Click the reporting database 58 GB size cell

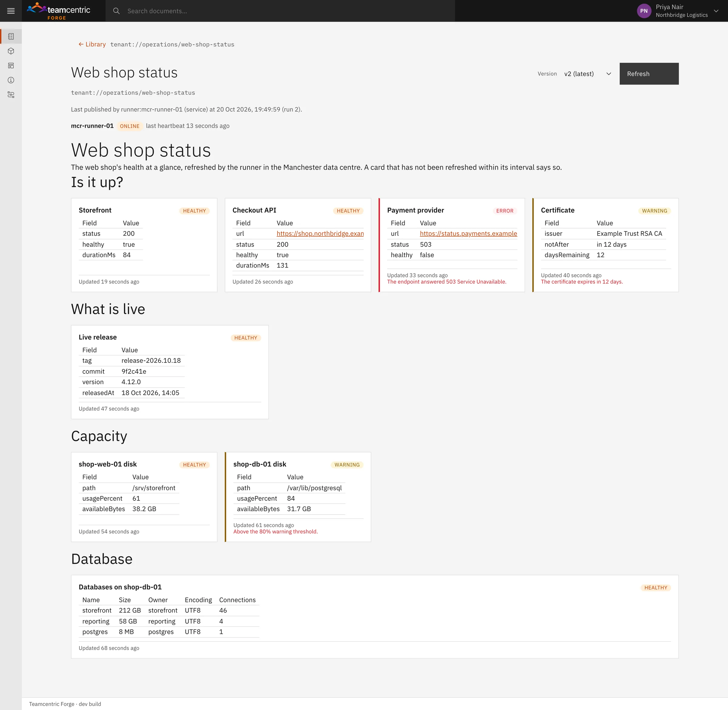[x=128, y=621]
